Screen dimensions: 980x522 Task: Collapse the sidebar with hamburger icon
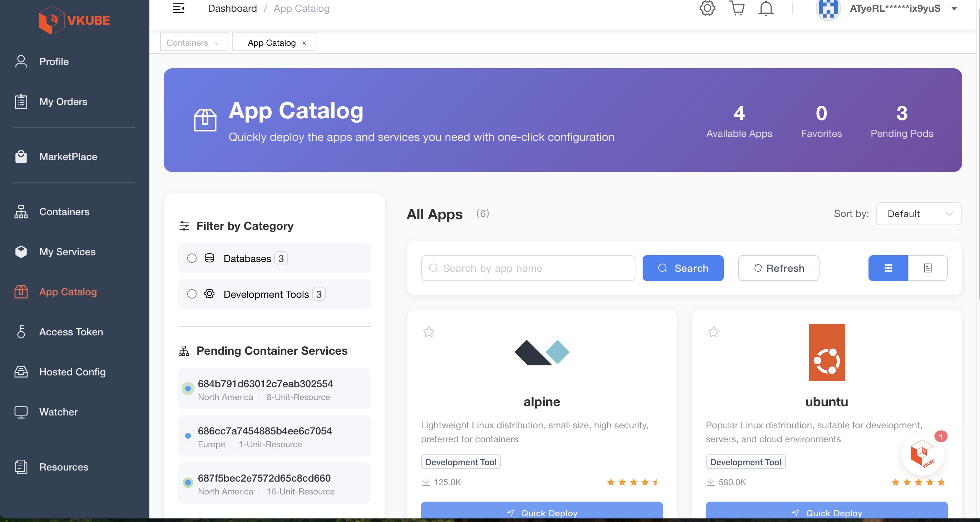[x=178, y=8]
